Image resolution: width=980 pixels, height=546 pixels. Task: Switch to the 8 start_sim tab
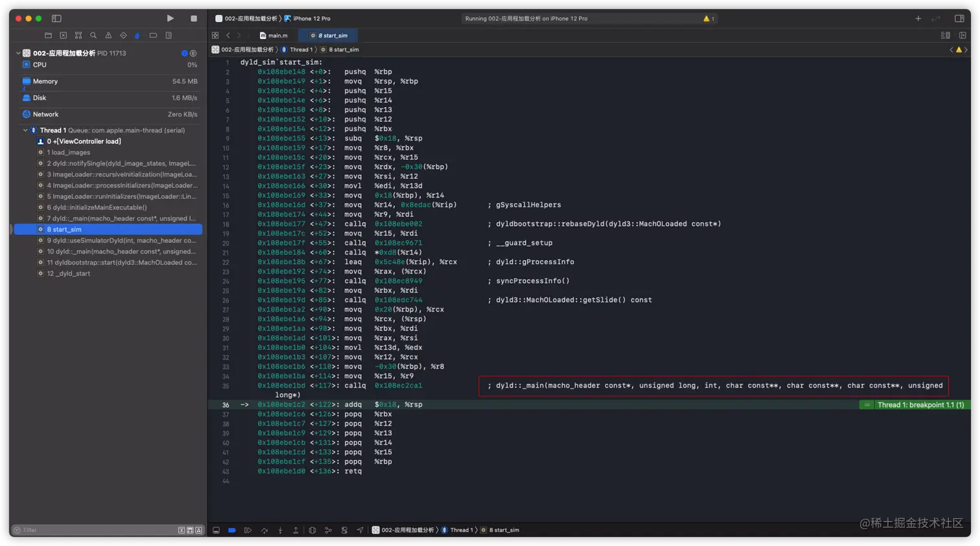point(329,36)
